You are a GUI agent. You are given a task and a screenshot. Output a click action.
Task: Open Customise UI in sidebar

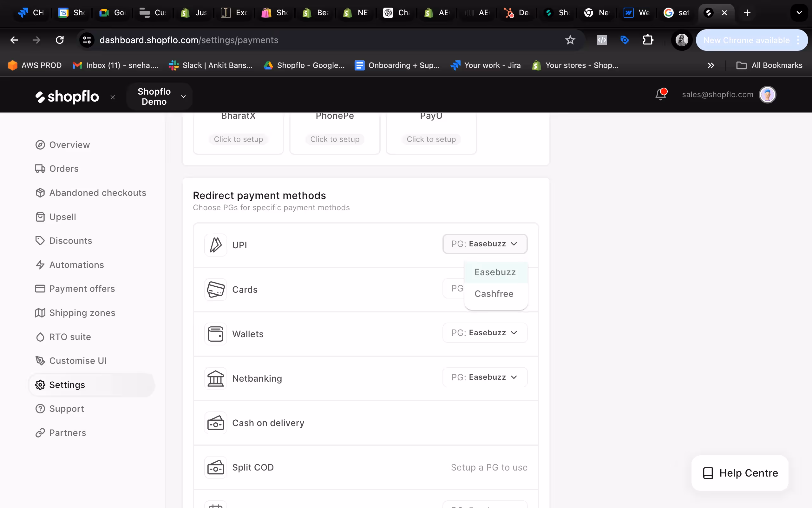(x=71, y=361)
